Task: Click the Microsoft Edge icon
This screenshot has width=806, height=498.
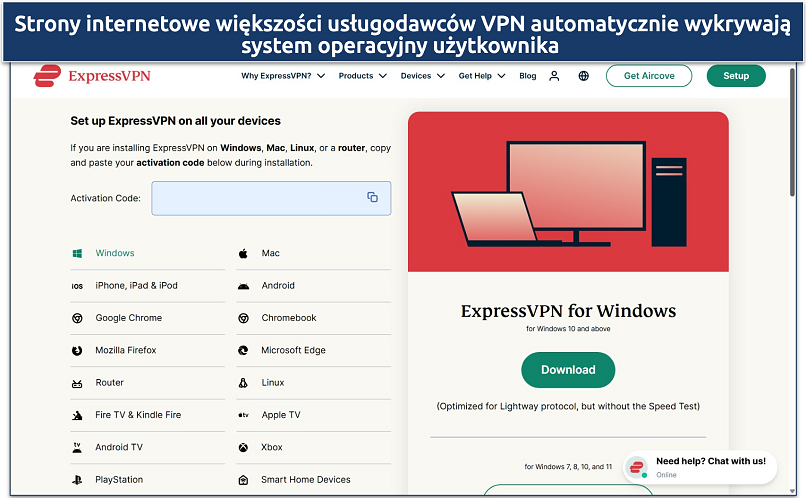Action: point(243,351)
